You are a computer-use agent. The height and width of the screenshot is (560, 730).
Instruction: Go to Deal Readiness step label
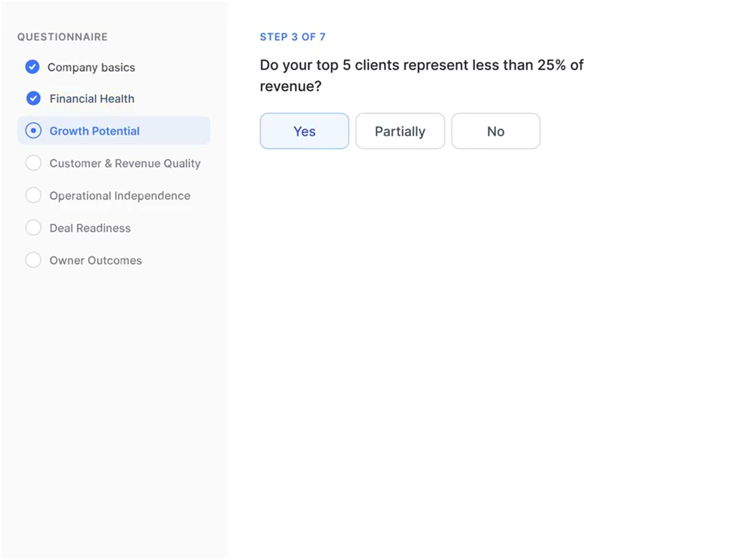[90, 228]
